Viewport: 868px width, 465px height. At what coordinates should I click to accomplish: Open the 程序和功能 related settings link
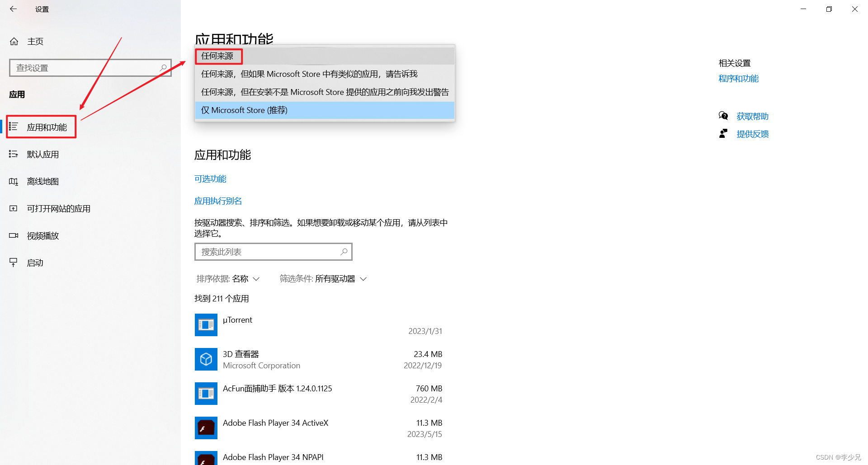739,79
